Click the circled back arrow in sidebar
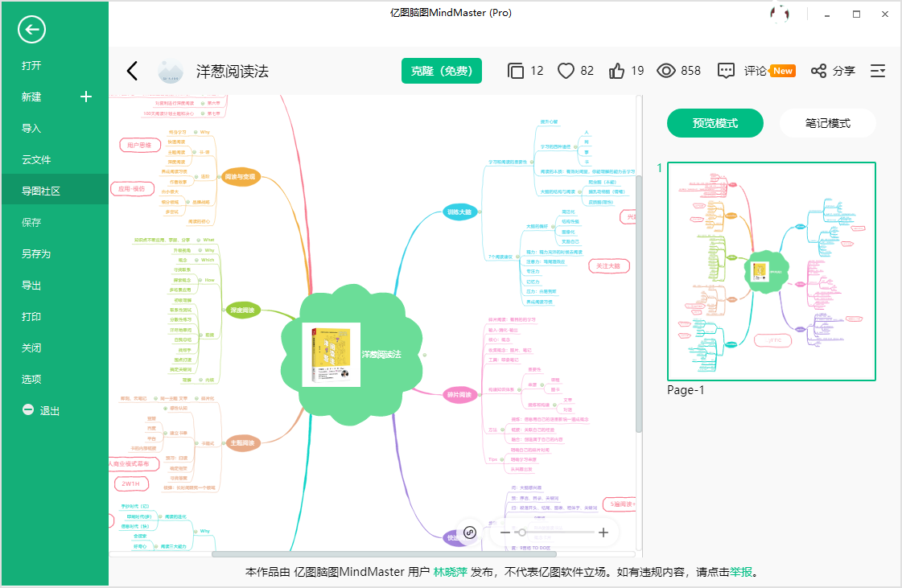The image size is (902, 588). [x=31, y=29]
